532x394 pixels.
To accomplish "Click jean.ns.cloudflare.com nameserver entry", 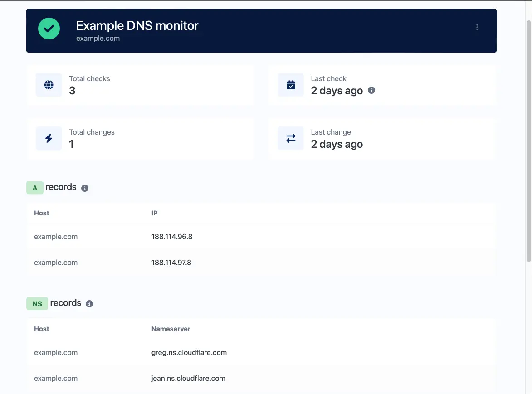I will 188,379.
